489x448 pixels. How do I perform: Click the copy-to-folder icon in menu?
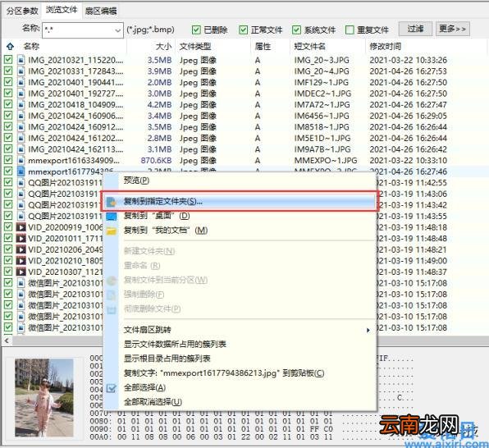point(112,202)
